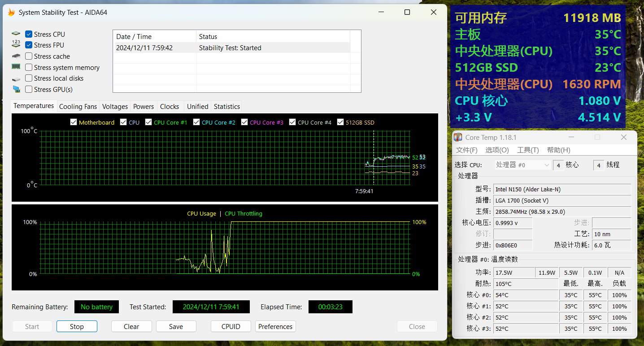Enable the Stress cache checkbox
This screenshot has height=346, width=644.
pos(29,56)
